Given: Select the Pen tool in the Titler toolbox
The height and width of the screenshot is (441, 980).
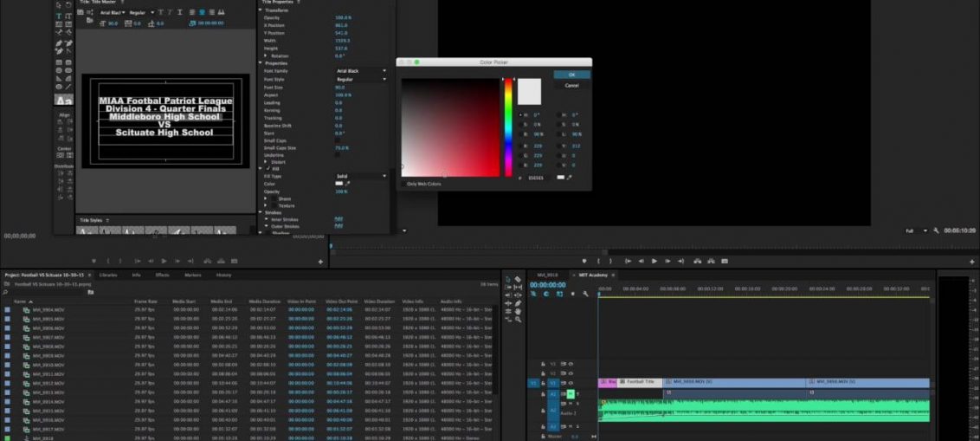Looking at the screenshot, I should (60, 43).
